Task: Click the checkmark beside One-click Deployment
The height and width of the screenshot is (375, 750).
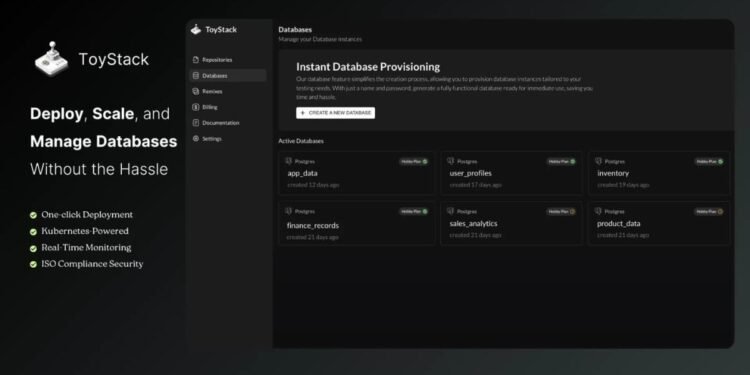Action: pyautogui.click(x=33, y=215)
